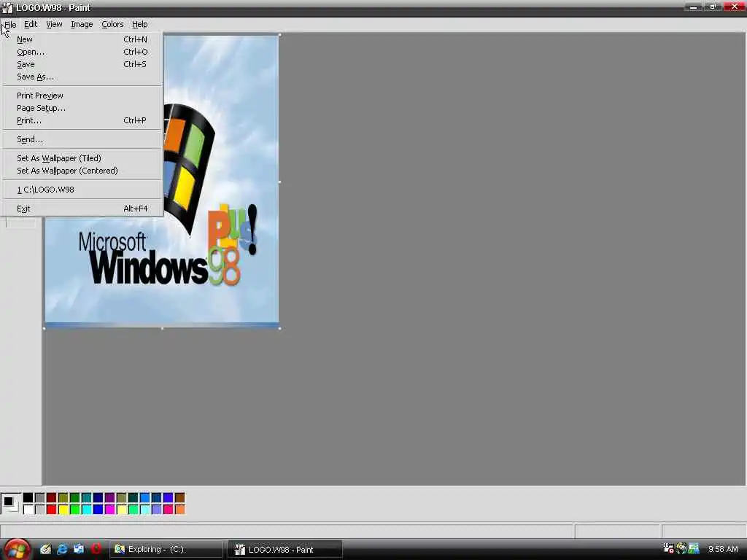Click the Outlook Express Quick Launch icon

79,549
